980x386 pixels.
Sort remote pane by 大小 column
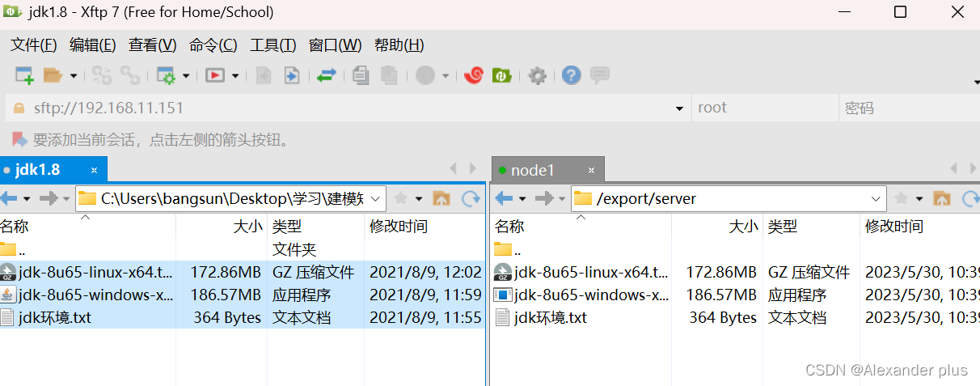tap(716, 226)
